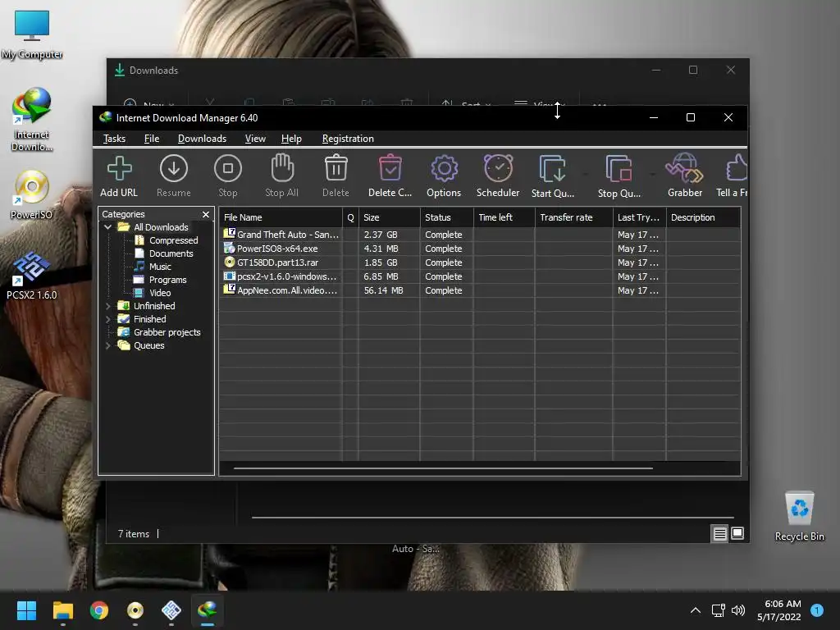Open My Computer desktop icon
The width and height of the screenshot is (840, 630).
(32, 34)
